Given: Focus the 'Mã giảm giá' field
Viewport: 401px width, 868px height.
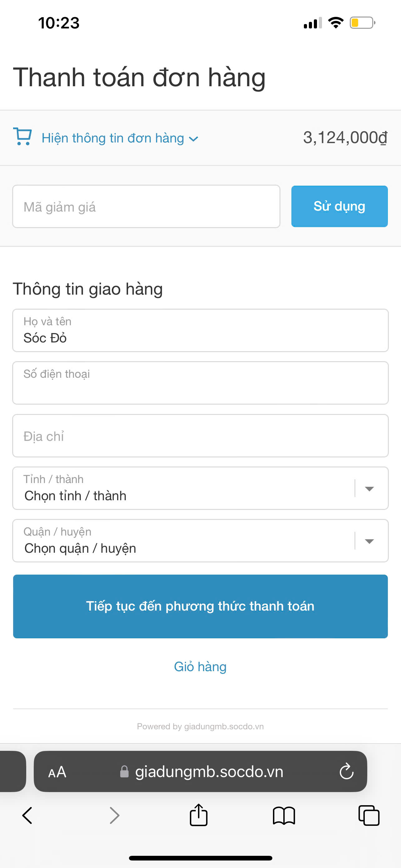Looking at the screenshot, I should pos(146,207).
